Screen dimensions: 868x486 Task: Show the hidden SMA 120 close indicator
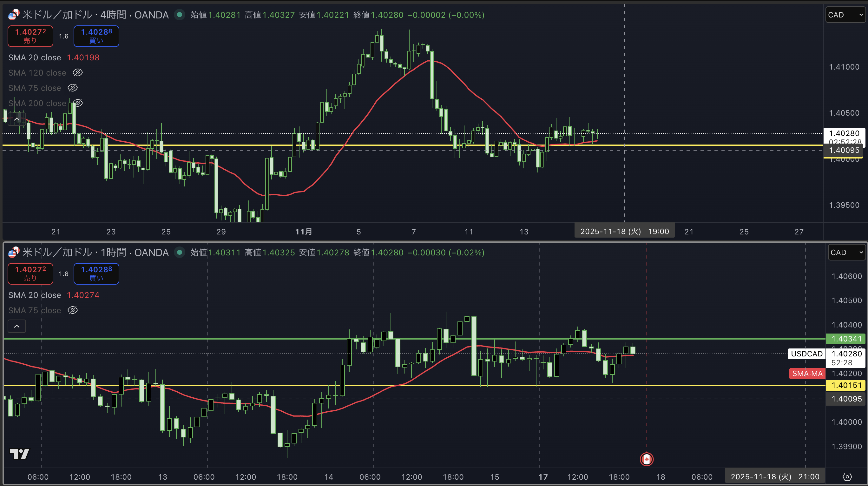click(78, 72)
